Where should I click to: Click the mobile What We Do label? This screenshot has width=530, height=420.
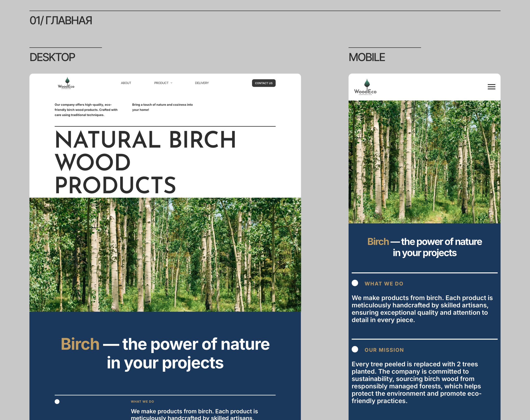384,284
